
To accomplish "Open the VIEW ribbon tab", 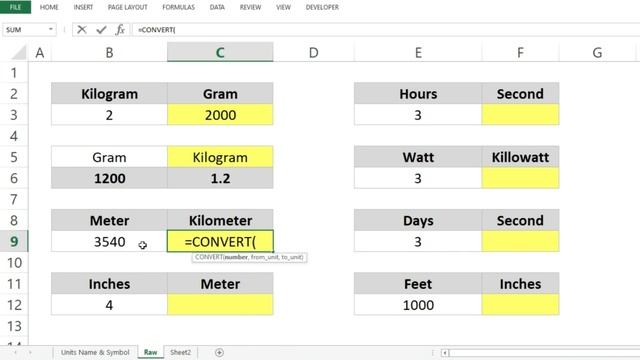I will [x=283, y=7].
